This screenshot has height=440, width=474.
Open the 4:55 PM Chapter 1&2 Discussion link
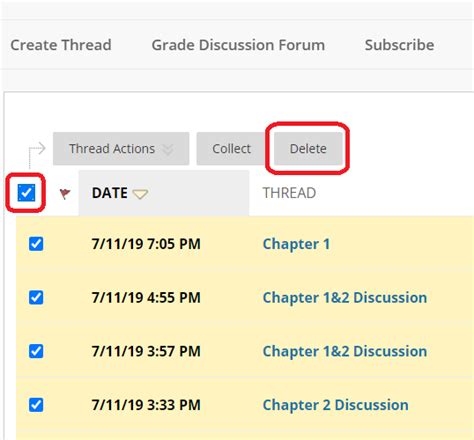pos(345,298)
